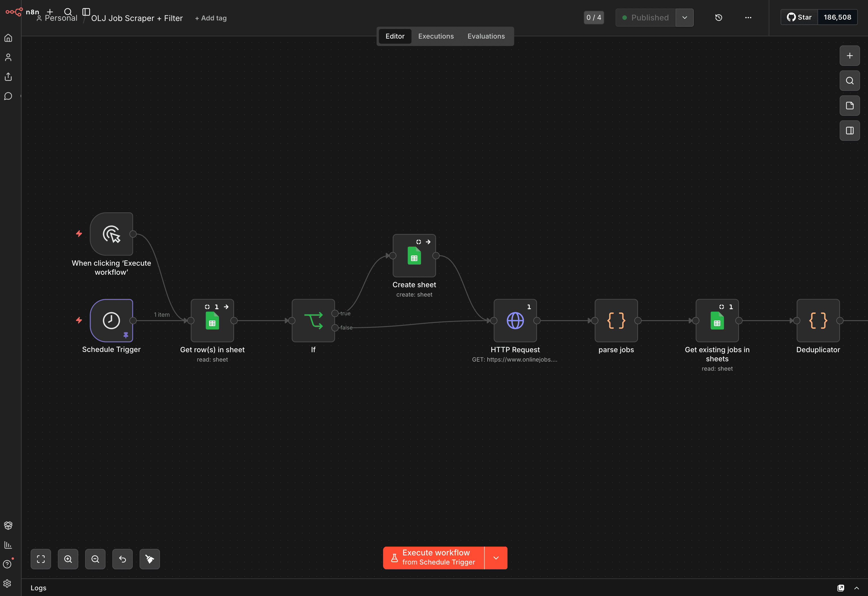The height and width of the screenshot is (596, 868).
Task: Click Execute workflow from Schedule Trigger
Action: [x=434, y=558]
